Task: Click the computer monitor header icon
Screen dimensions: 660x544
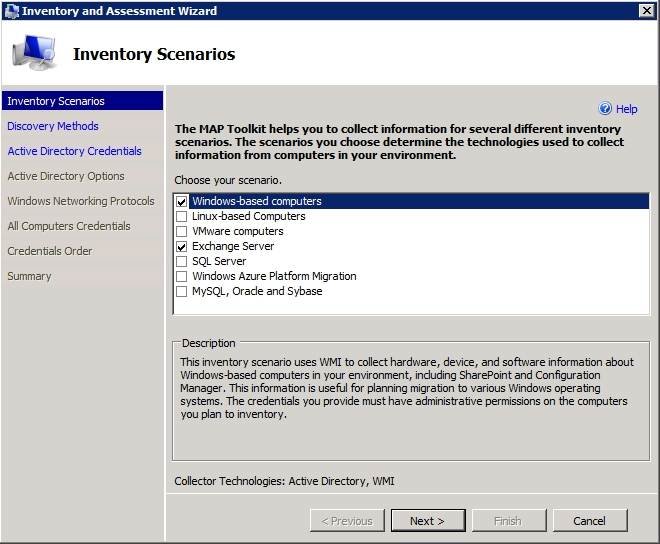Action: point(35,53)
